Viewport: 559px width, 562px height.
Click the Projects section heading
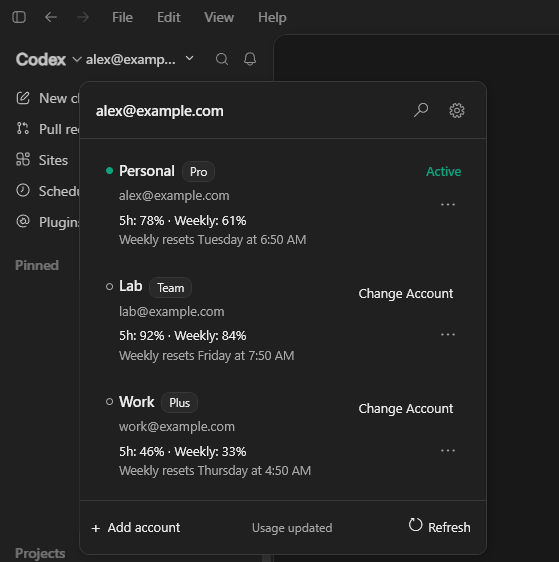pos(40,553)
